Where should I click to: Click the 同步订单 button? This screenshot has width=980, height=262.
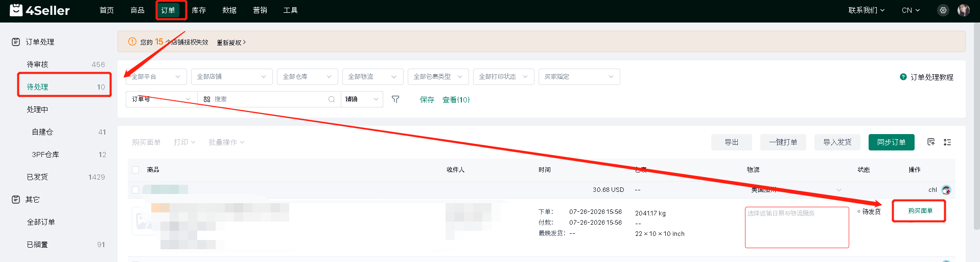(x=891, y=142)
